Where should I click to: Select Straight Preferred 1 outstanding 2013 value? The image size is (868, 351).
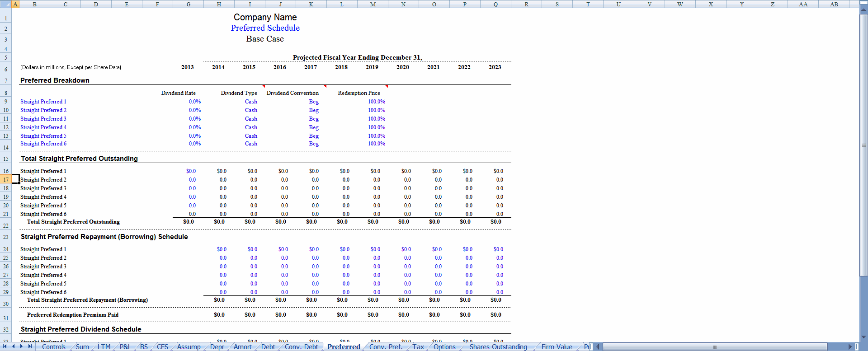[191, 171]
